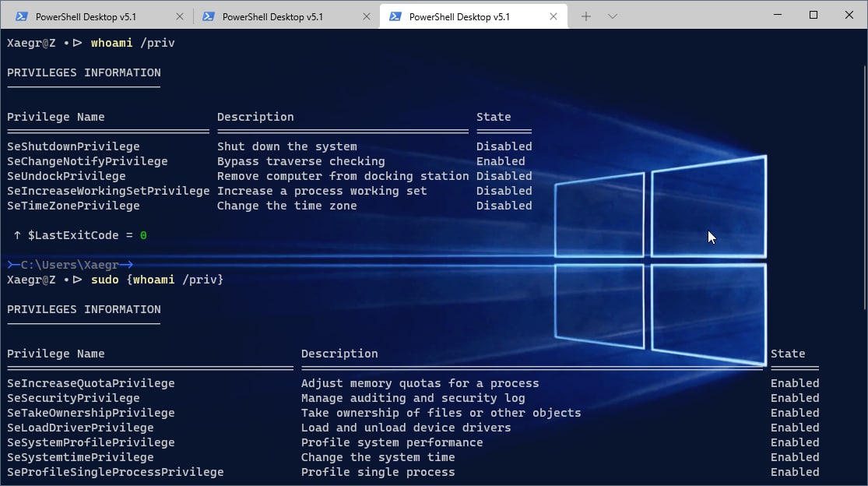Close the first PowerShell tab
Viewport: 868px width, 486px height.
pyautogui.click(x=179, y=16)
